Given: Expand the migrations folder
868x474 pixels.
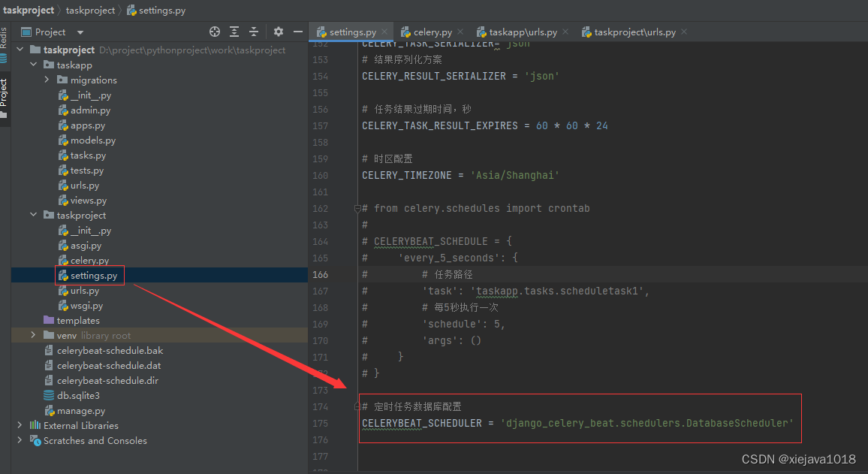Looking at the screenshot, I should pyautogui.click(x=47, y=80).
